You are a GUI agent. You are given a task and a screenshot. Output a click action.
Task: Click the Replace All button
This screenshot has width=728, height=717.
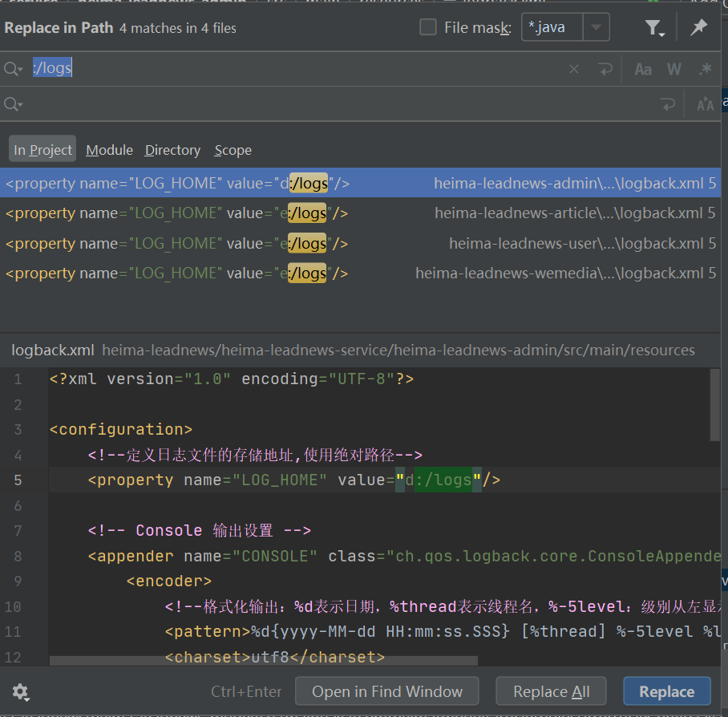tap(551, 691)
